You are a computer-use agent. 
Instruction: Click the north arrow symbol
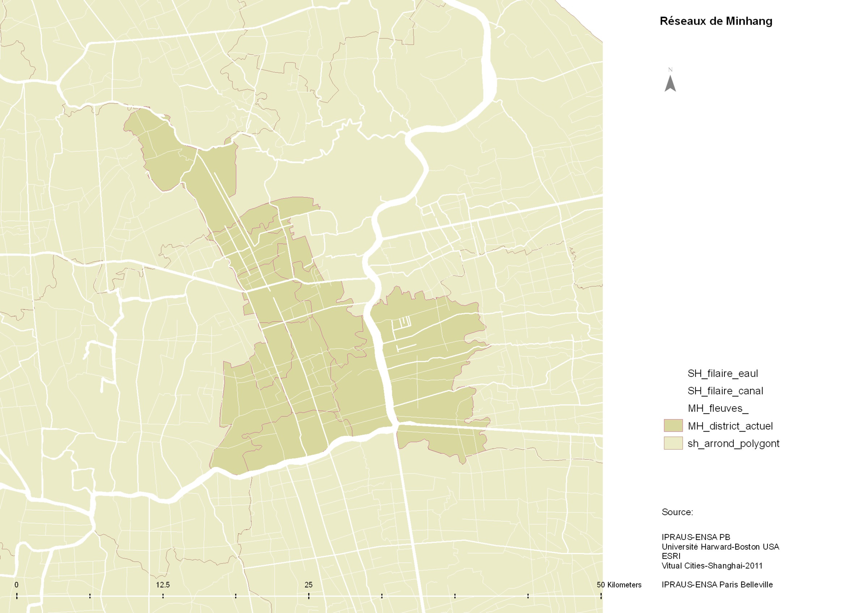[x=670, y=80]
